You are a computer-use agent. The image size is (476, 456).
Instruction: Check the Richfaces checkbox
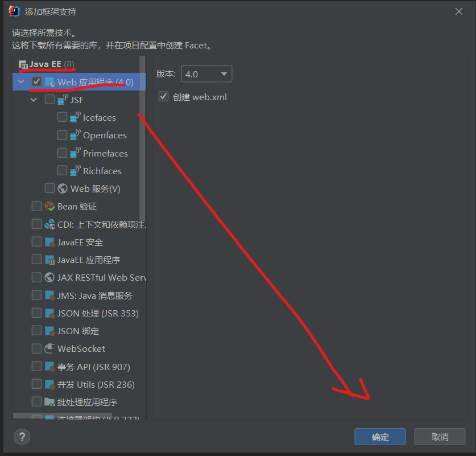click(62, 170)
